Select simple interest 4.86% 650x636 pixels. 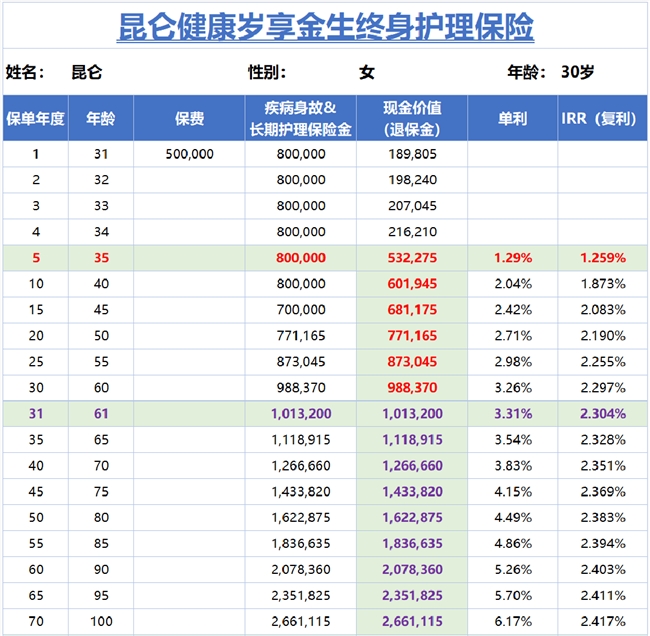pos(513,544)
